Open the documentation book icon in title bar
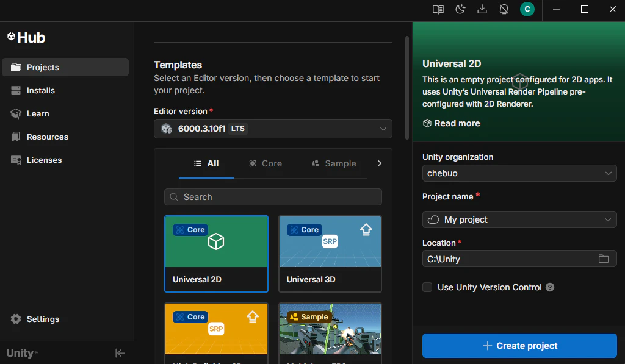The image size is (625, 364). 438,9
